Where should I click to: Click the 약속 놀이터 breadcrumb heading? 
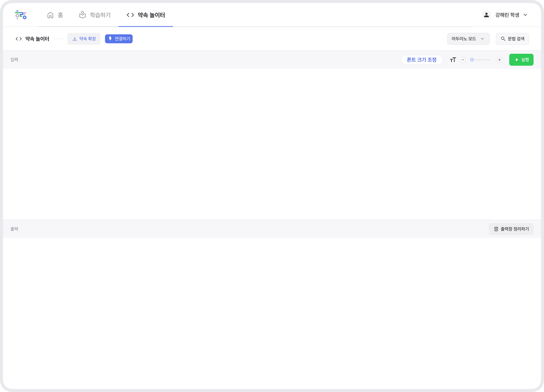click(37, 39)
